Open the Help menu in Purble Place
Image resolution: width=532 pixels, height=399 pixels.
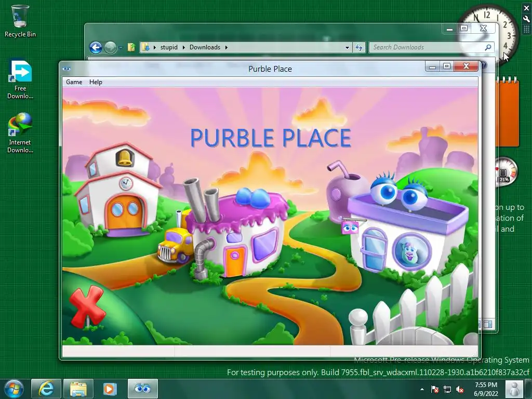tap(96, 82)
